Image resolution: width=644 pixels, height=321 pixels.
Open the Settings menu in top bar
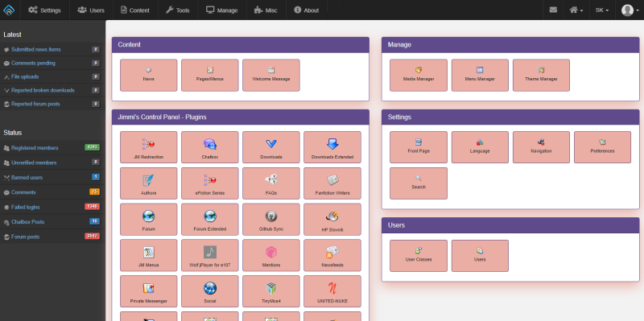pyautogui.click(x=44, y=10)
